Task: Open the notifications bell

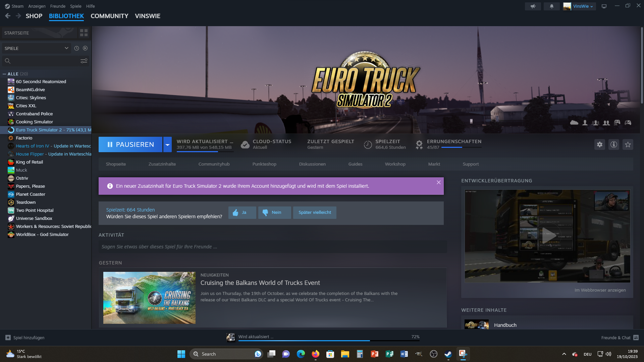Action: pyautogui.click(x=551, y=6)
